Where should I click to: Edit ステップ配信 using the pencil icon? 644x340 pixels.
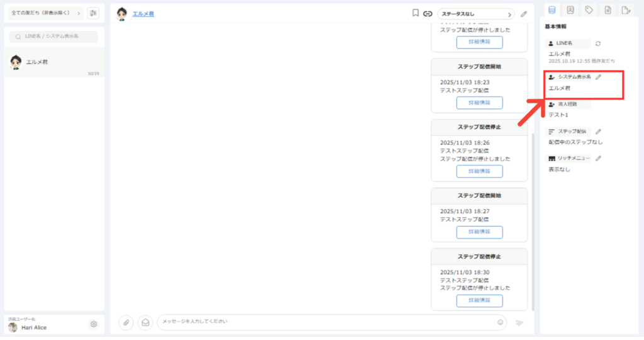(598, 132)
